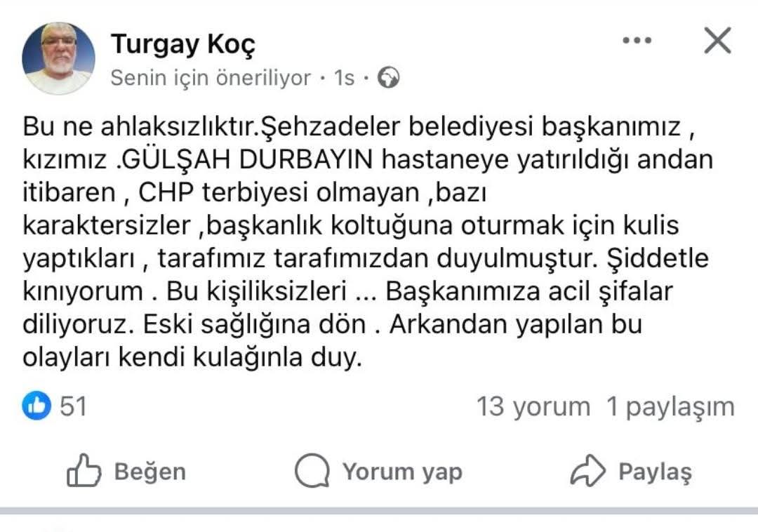Tap the Yorum yap label
Image resolution: width=758 pixels, height=532 pixels.
[x=402, y=472]
